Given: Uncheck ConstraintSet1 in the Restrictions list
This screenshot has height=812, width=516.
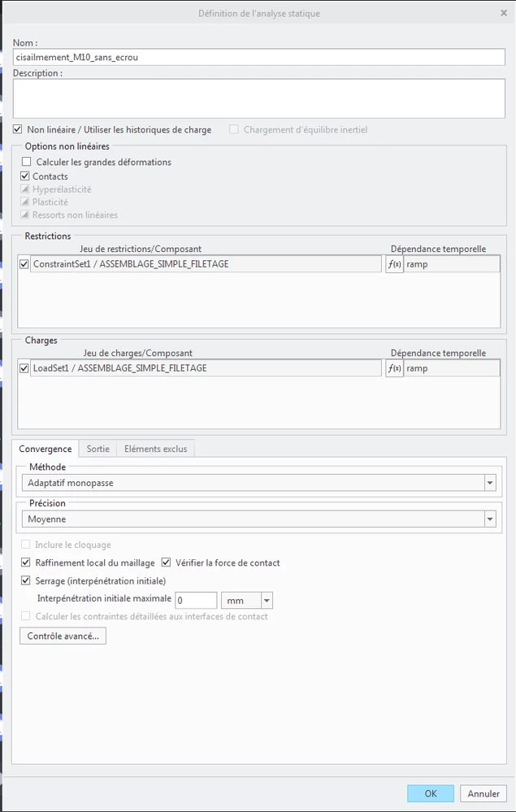Looking at the screenshot, I should coord(24,263).
